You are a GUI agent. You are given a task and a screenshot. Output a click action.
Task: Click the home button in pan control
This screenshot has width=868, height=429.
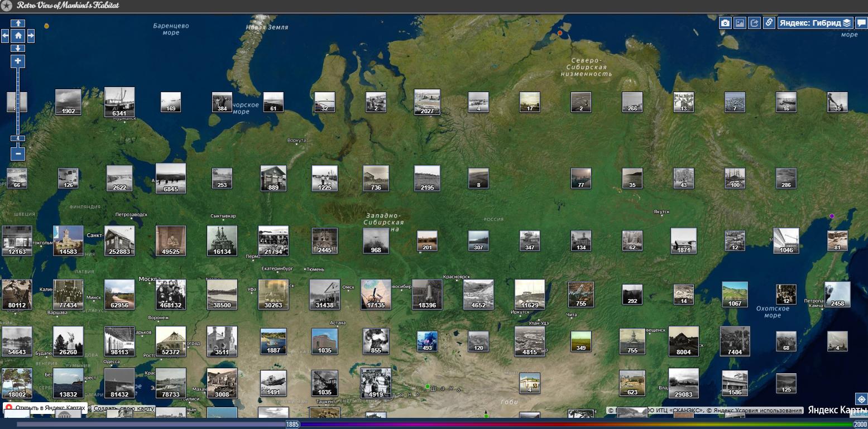click(x=18, y=36)
